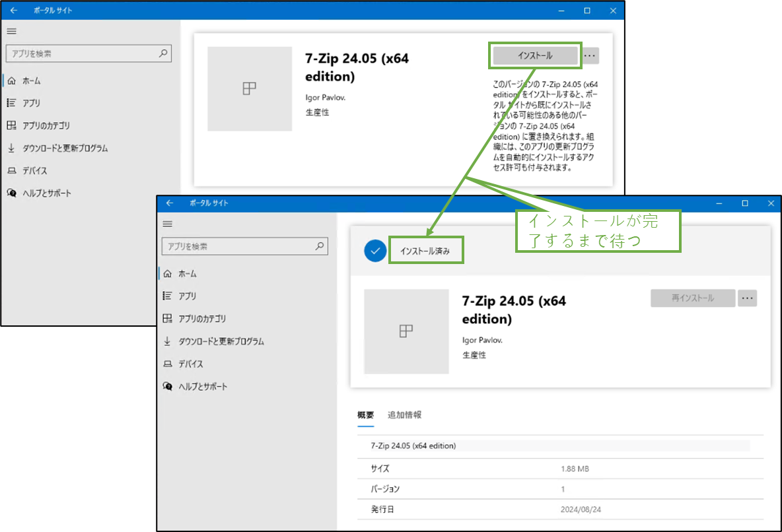This screenshot has height=532, width=782.
Task: Click ヘルプとサポート chat icon in rear window
Action: point(11,193)
